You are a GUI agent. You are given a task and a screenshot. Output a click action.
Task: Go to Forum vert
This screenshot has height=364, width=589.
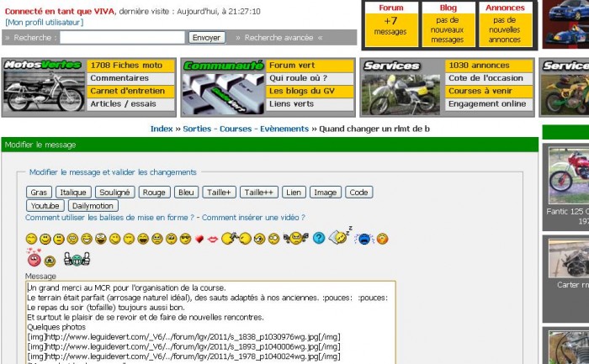pyautogui.click(x=310, y=66)
